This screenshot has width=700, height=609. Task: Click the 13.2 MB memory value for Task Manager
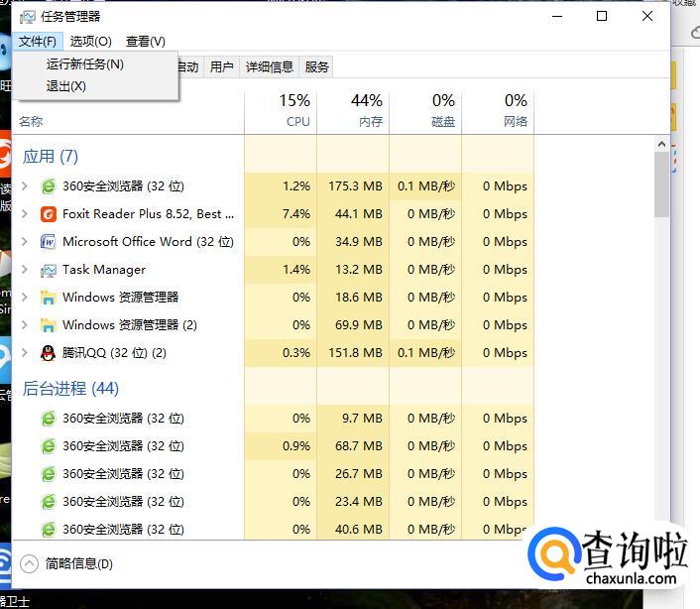(359, 270)
